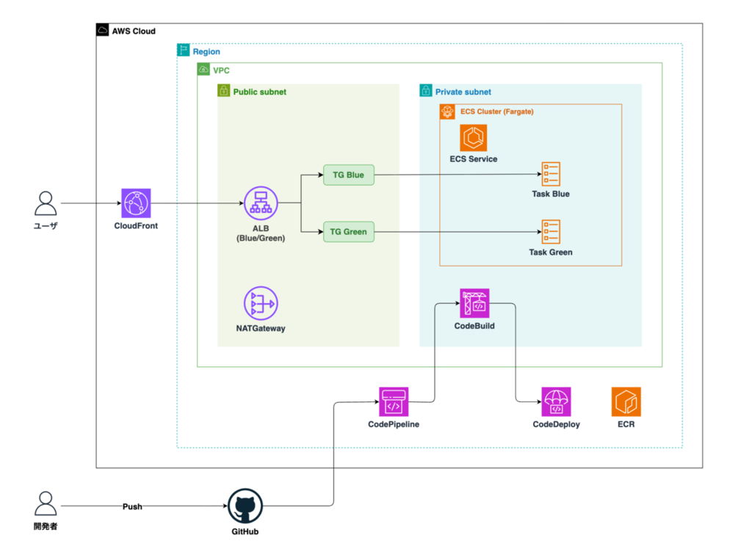The width and height of the screenshot is (752, 560).
Task: Click the Region label text
Action: pos(206,52)
